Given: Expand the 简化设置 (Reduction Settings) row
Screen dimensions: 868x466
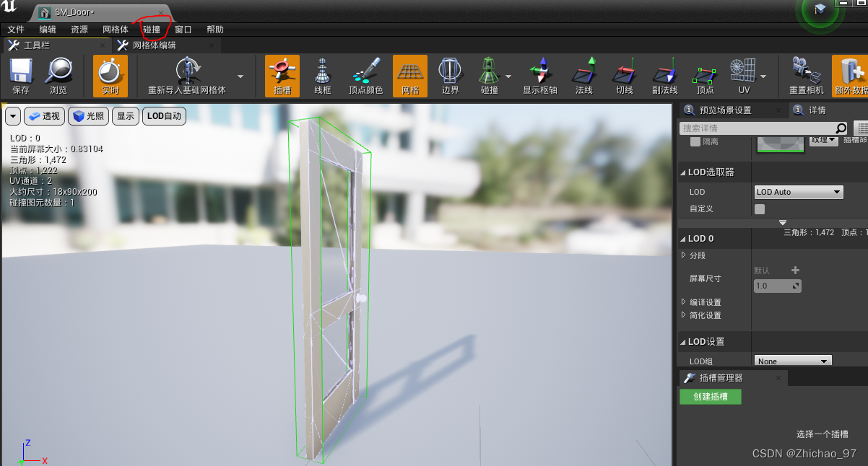Looking at the screenshot, I should pyautogui.click(x=684, y=315).
